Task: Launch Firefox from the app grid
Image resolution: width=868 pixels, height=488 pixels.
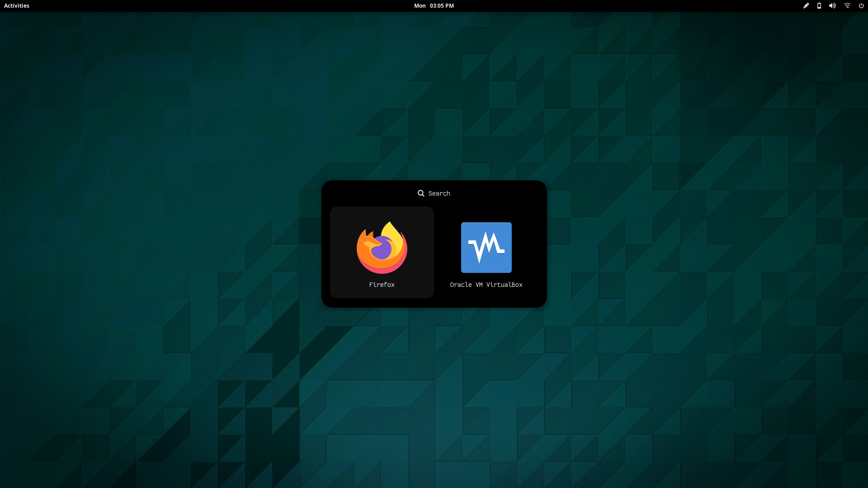Action: pos(382,248)
